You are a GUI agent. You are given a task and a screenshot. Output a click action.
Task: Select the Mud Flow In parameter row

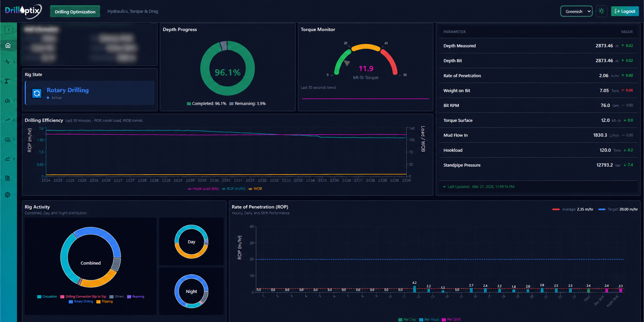tap(538, 135)
